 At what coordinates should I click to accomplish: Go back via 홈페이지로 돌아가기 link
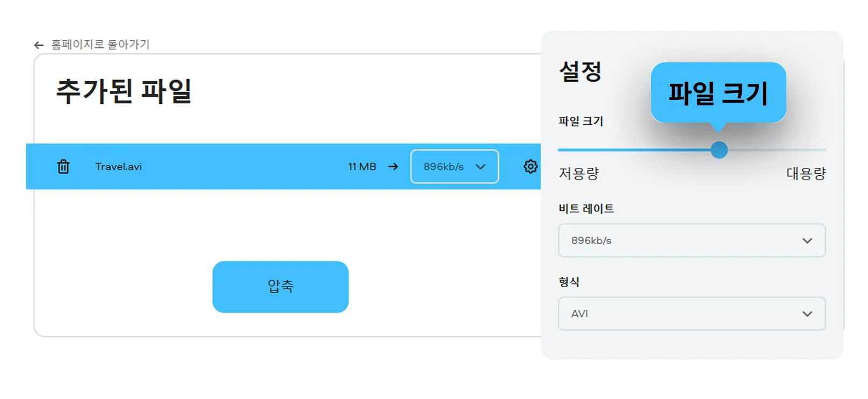click(100, 45)
